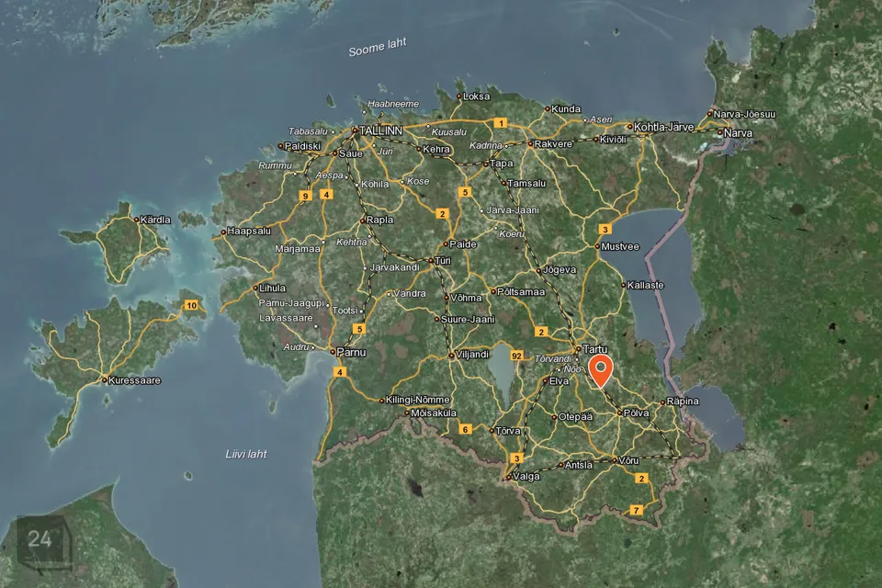The image size is (882, 588).
Task: Select the Põlva town label
Action: tap(636, 413)
